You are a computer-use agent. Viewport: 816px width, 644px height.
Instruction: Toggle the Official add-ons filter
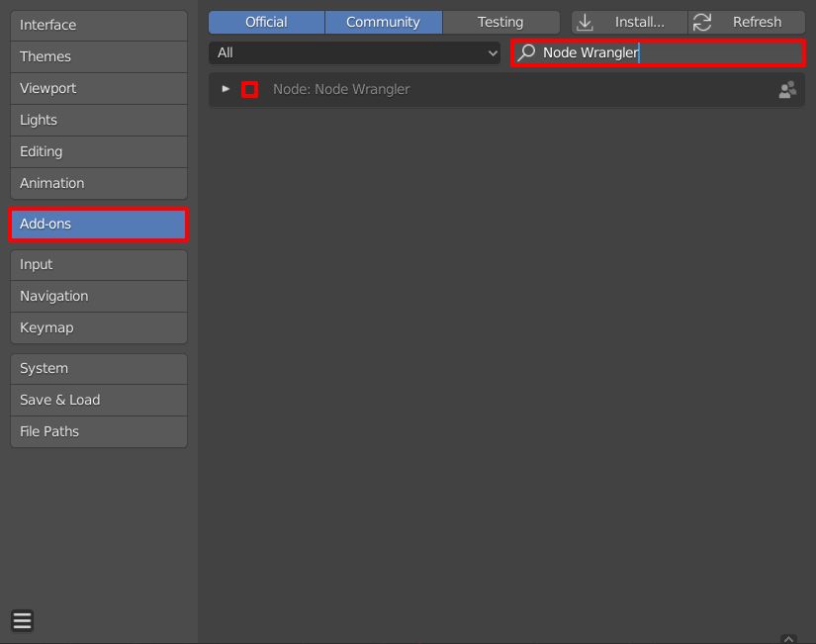[x=266, y=23]
